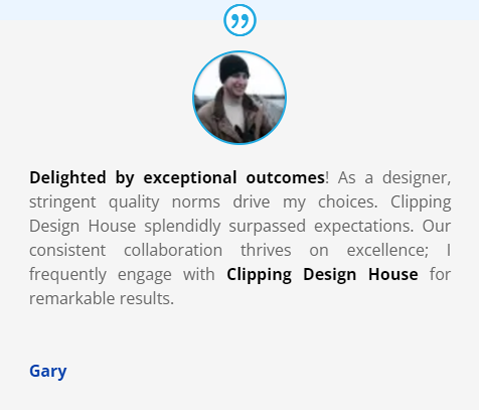This screenshot has height=410, width=479.
Task: Click the bold 'Clipping Design House' text
Action: pyautogui.click(x=322, y=275)
